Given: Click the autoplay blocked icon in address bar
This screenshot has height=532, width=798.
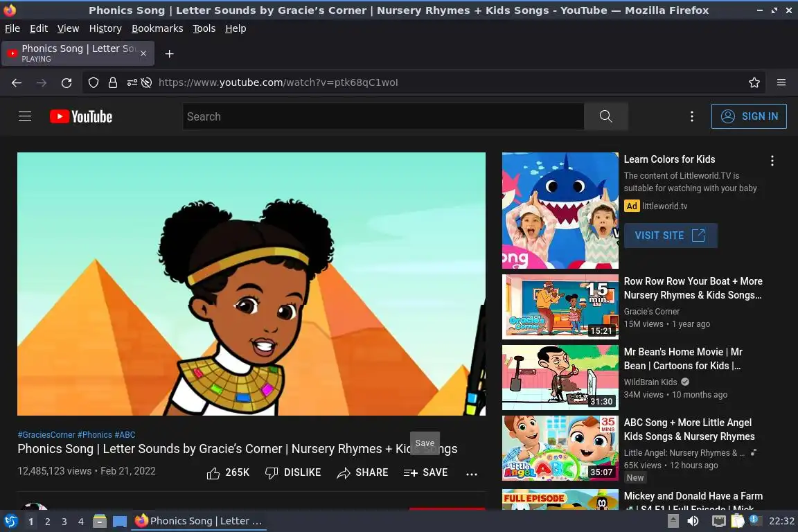Looking at the screenshot, I should (x=147, y=82).
